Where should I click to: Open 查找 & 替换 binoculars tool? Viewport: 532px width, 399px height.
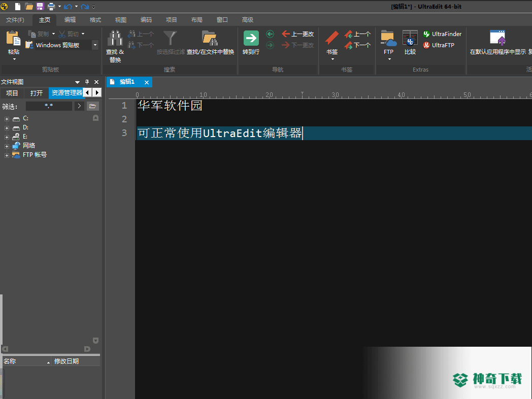115,38
